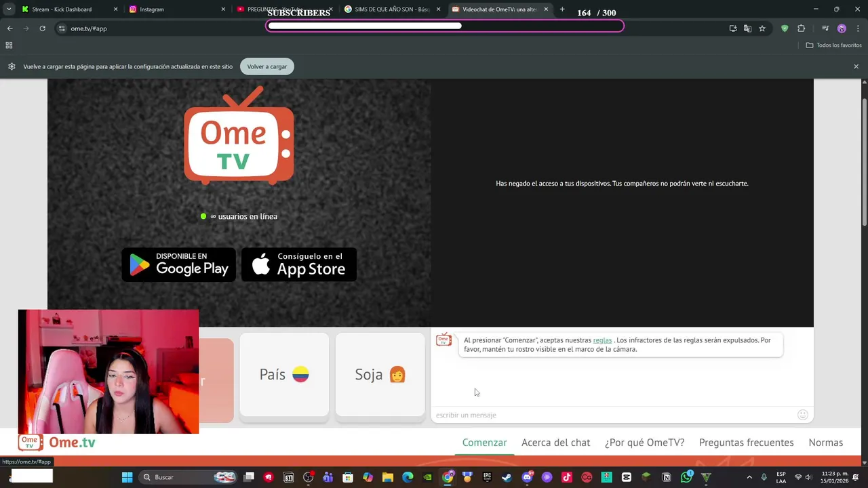This screenshot has width=868, height=488.
Task: Open the tab search dropdown
Action: click(9, 9)
